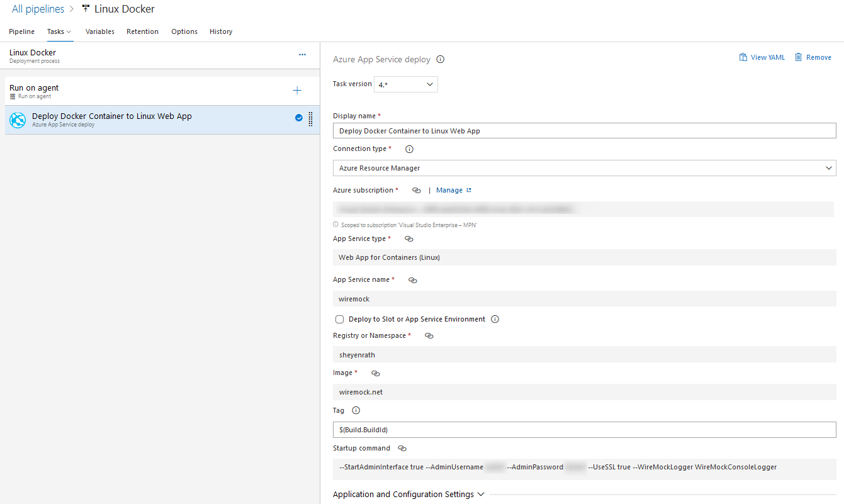Go to All pipelines breadcrumb

click(38, 9)
